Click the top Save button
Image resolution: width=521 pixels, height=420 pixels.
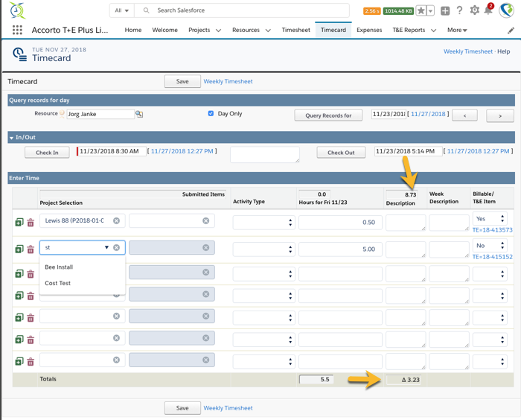pyautogui.click(x=182, y=81)
